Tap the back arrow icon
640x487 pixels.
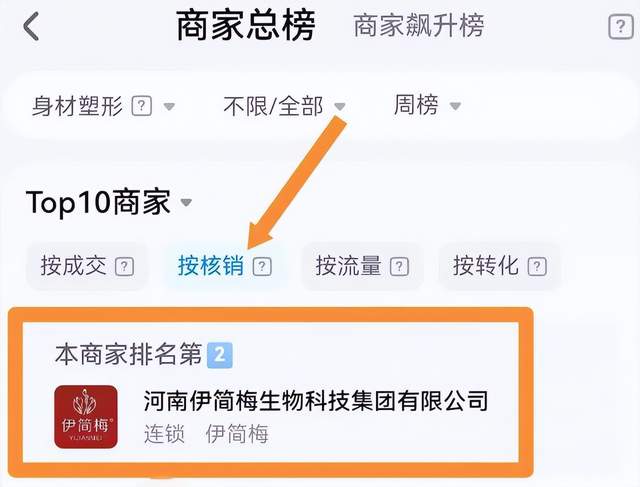point(31,26)
